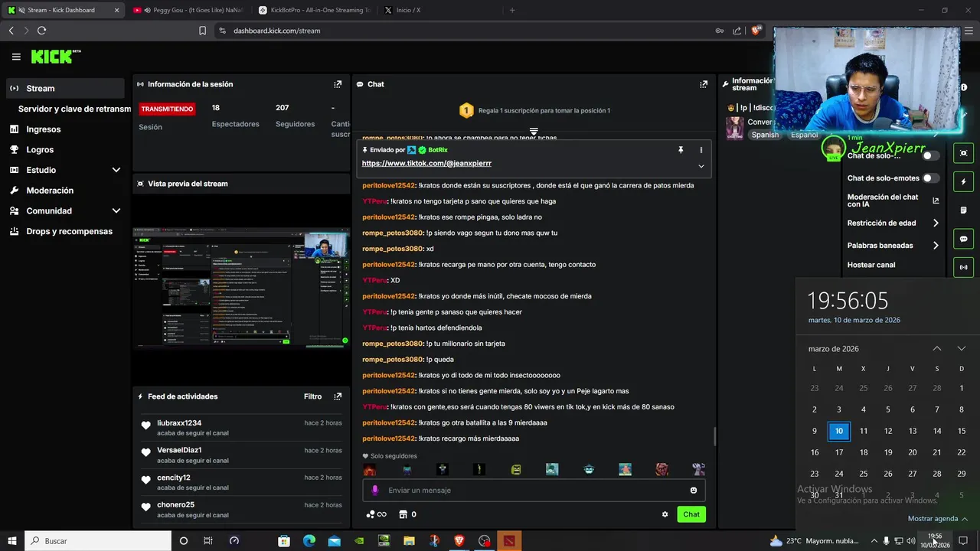980x551 pixels.
Task: Open Windows Start menu
Action: pos(12,541)
